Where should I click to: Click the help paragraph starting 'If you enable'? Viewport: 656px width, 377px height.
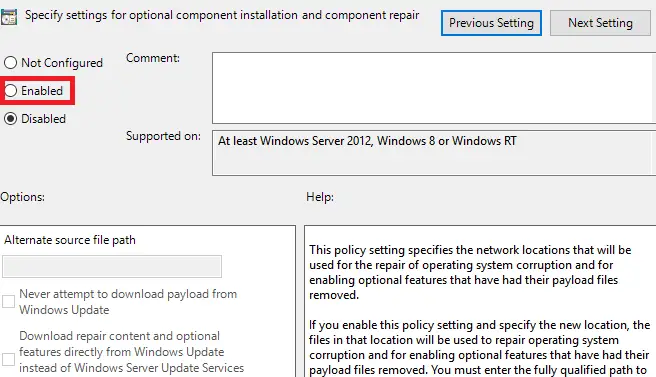(479, 348)
